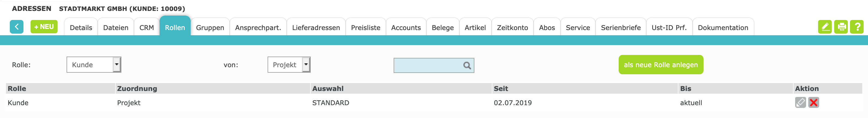Open the Dokumentation tab
The width and height of the screenshot is (868, 118).
coord(723,28)
